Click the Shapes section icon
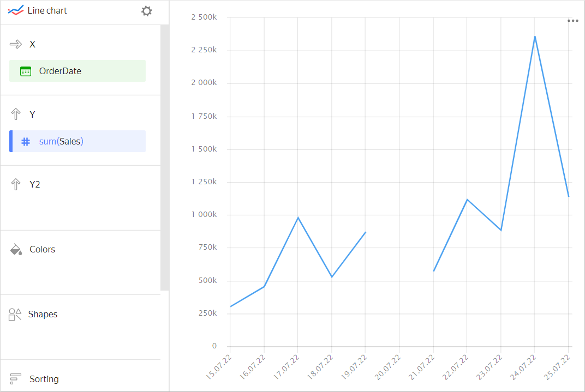This screenshot has width=585, height=392. click(x=15, y=315)
